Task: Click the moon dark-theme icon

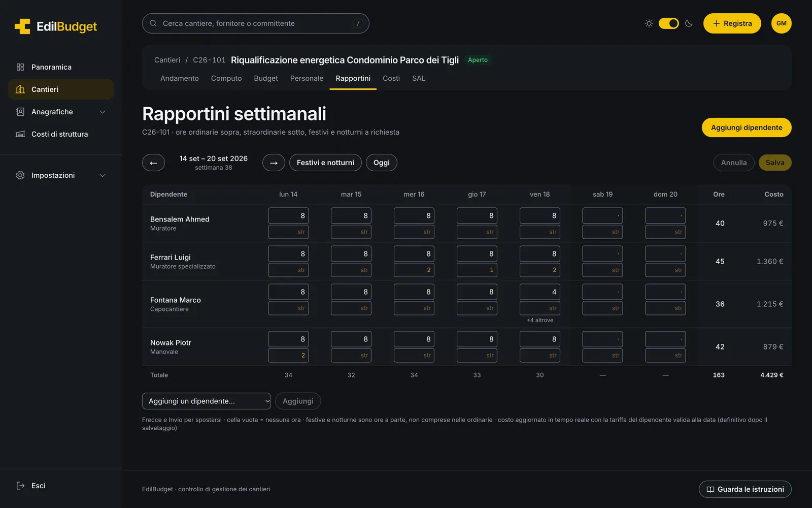Action: 689,23
